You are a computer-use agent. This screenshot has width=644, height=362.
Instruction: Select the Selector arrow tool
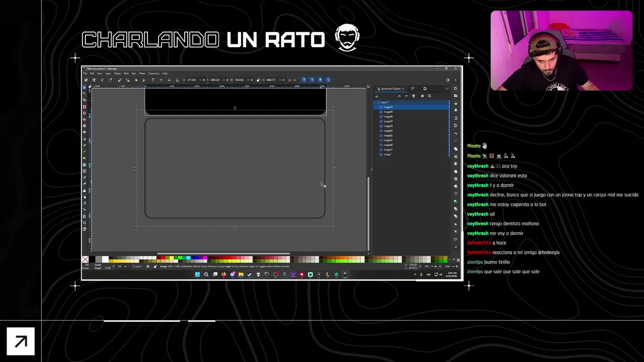[85, 87]
